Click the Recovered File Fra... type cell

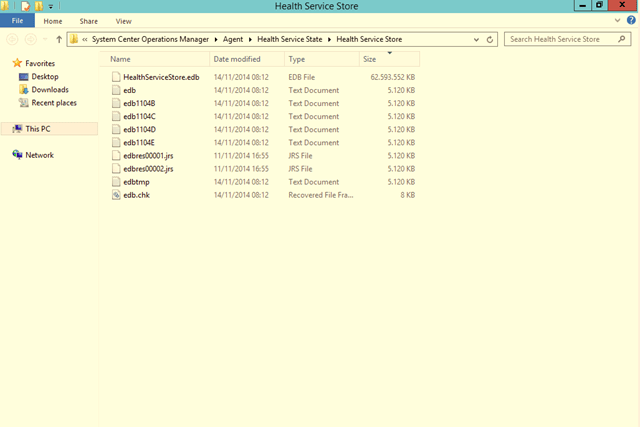[321, 195]
